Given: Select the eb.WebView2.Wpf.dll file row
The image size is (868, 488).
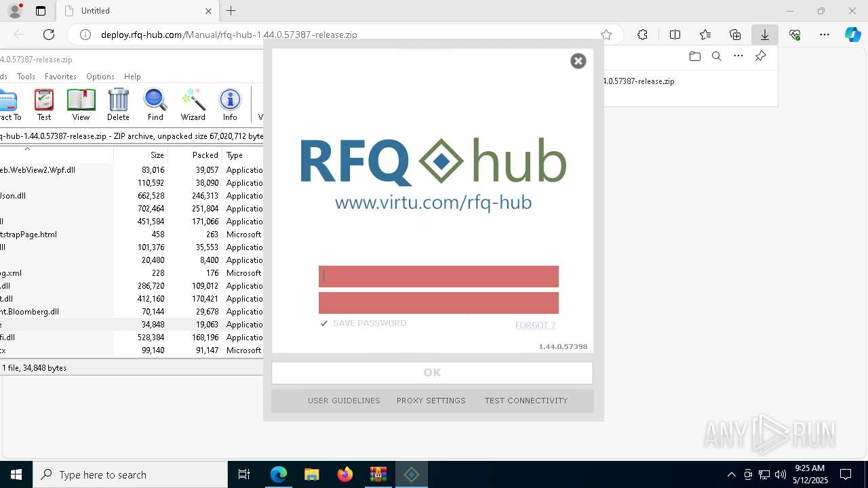Looking at the screenshot, I should point(132,170).
